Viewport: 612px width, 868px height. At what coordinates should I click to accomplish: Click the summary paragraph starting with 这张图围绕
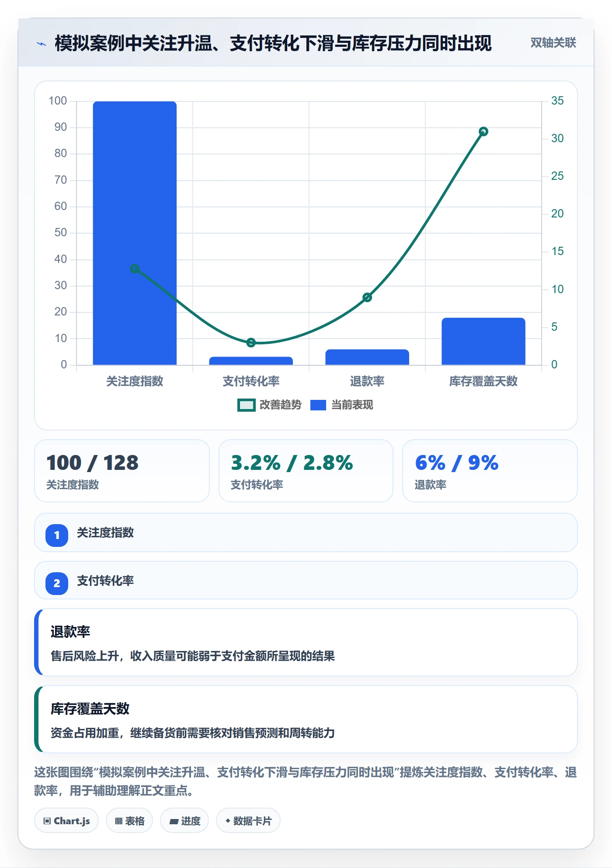point(306,781)
